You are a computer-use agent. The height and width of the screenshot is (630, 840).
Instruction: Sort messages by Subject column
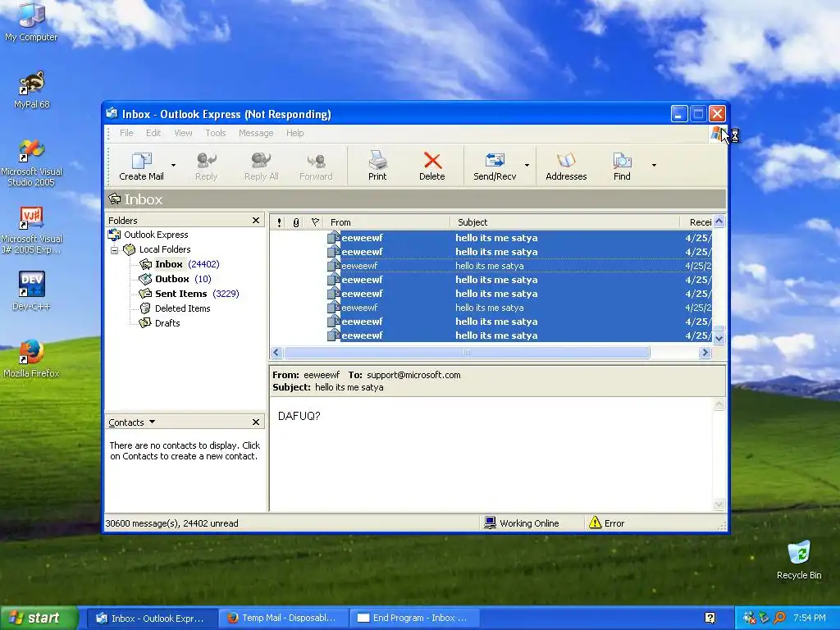(x=565, y=222)
